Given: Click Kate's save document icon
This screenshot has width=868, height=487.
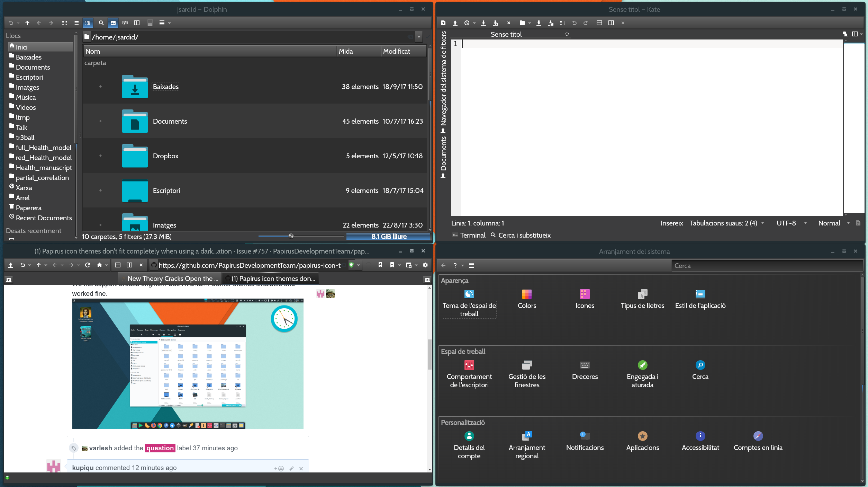Looking at the screenshot, I should [483, 23].
